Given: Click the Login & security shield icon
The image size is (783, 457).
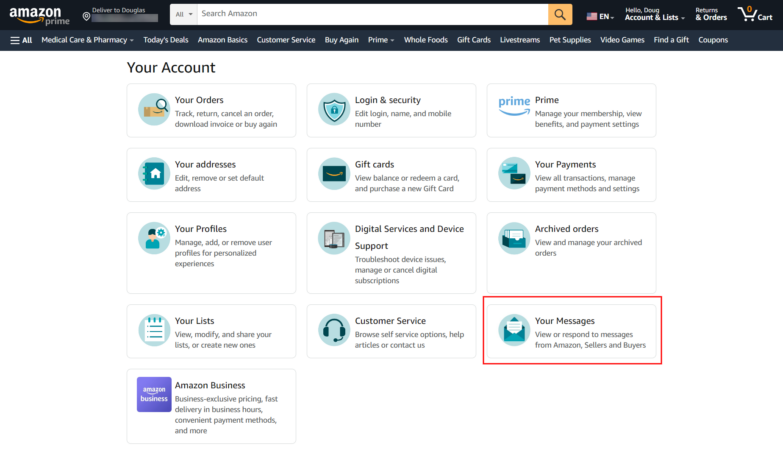Looking at the screenshot, I should point(334,109).
